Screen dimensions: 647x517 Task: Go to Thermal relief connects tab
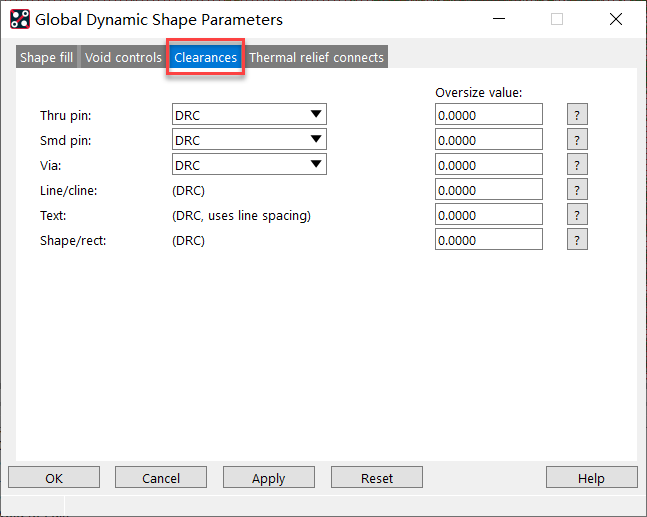316,58
